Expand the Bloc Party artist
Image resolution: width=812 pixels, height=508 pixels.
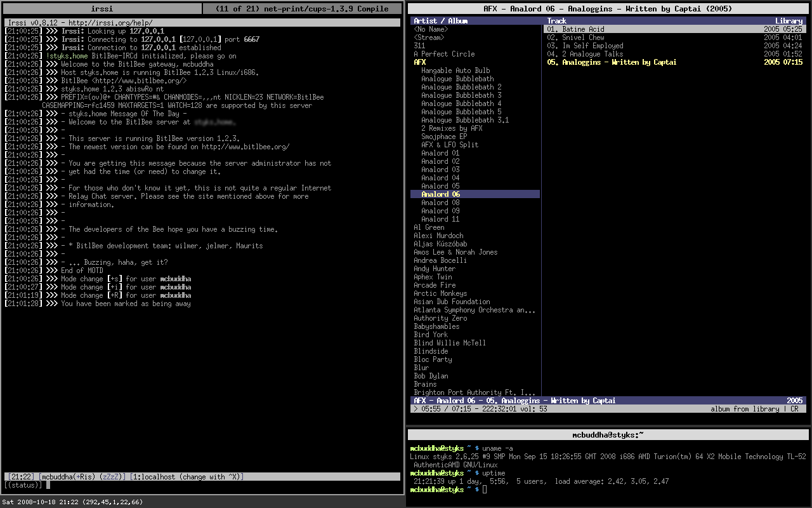[x=433, y=359]
